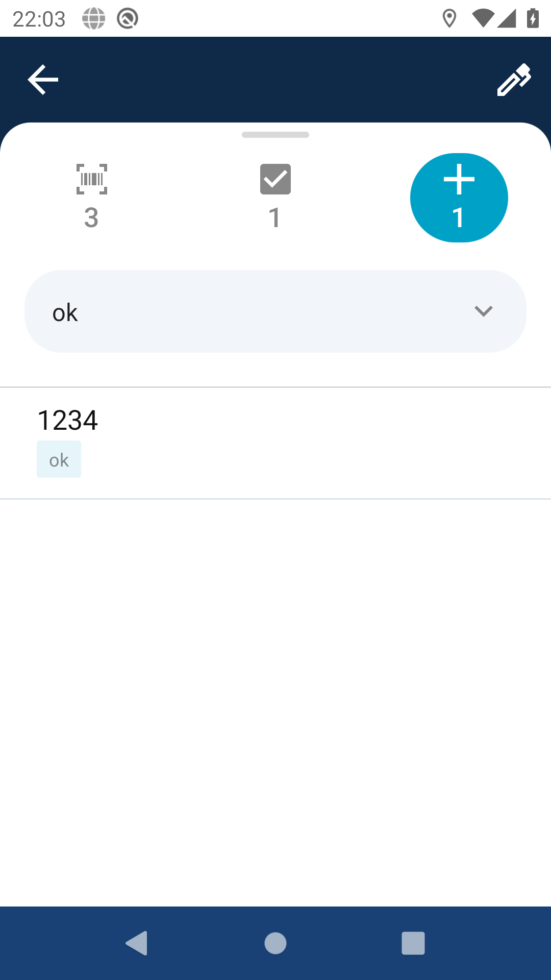
Task: Tap the location pin status icon
Action: coord(449,19)
